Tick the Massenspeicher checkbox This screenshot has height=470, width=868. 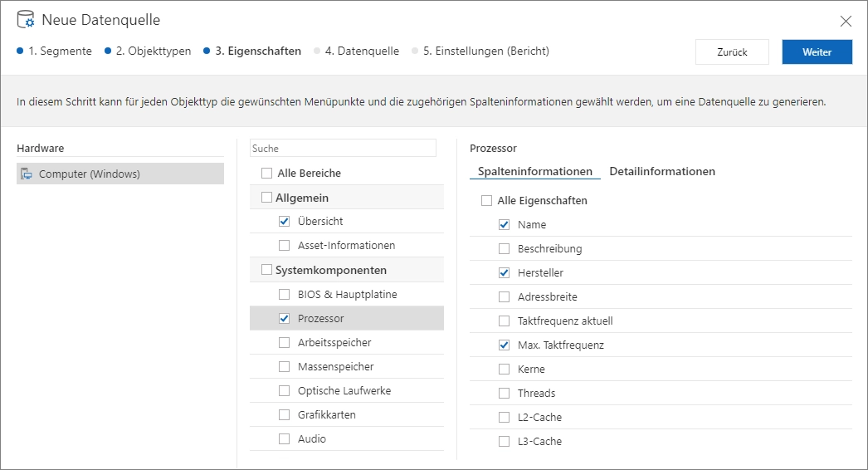[284, 366]
